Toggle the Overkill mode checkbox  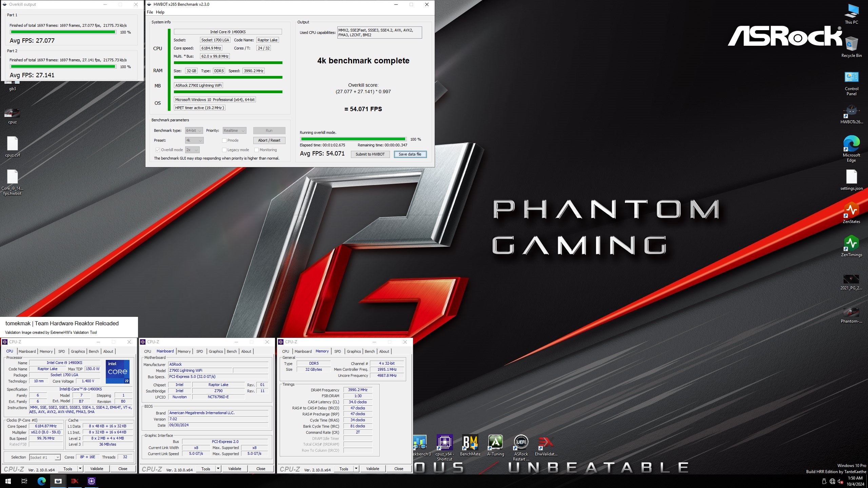[x=158, y=150]
